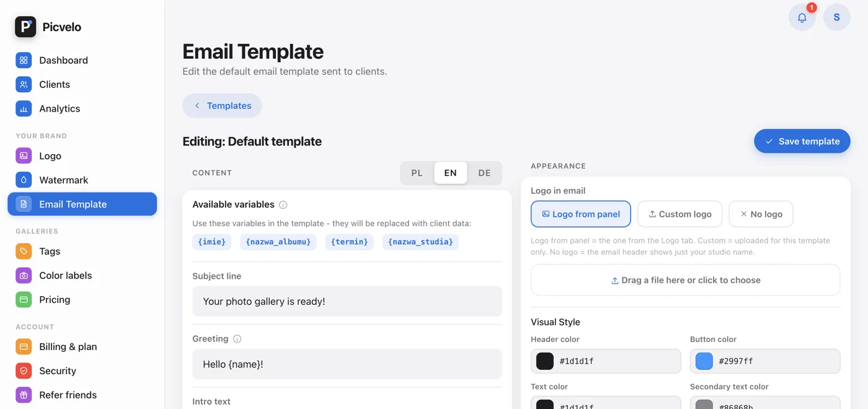Click the Color labels camera icon

[x=24, y=275]
